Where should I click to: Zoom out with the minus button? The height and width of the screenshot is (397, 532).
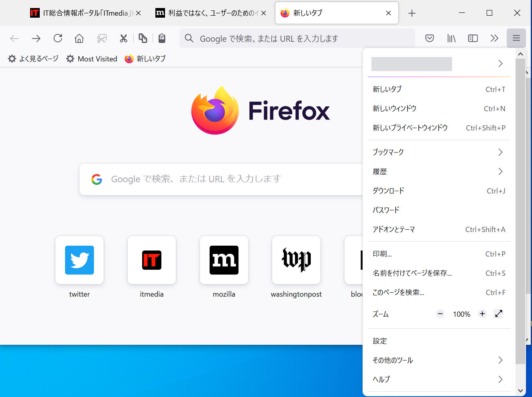[x=440, y=314]
